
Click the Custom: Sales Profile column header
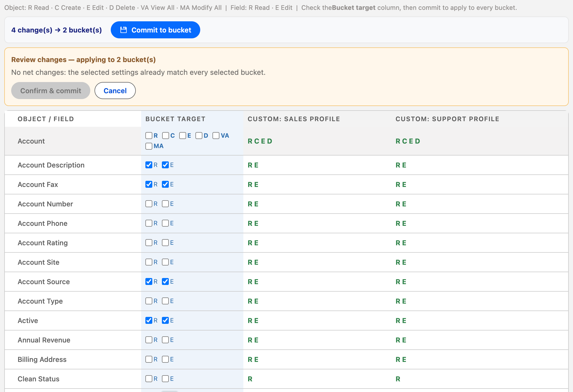(294, 119)
